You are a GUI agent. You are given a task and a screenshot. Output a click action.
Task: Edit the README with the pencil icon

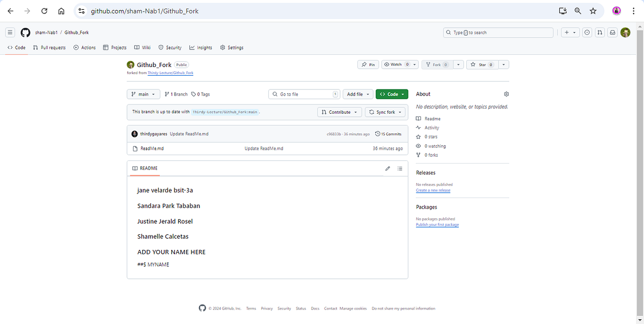[387, 168]
